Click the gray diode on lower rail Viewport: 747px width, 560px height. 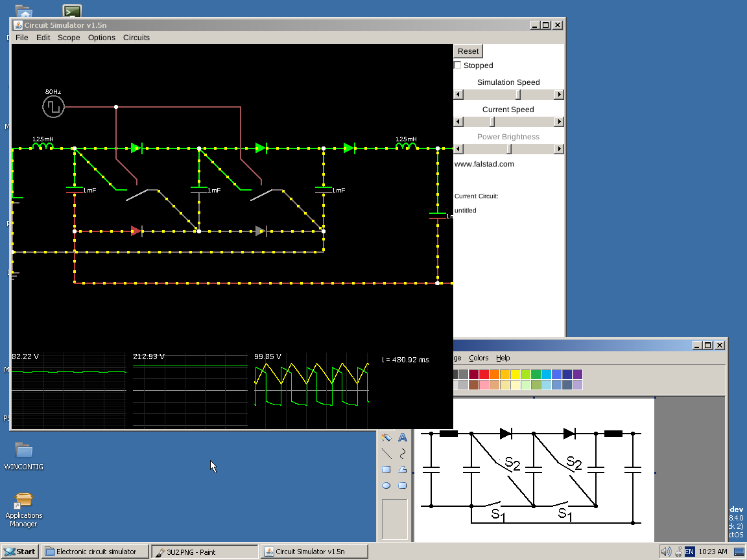point(261,231)
